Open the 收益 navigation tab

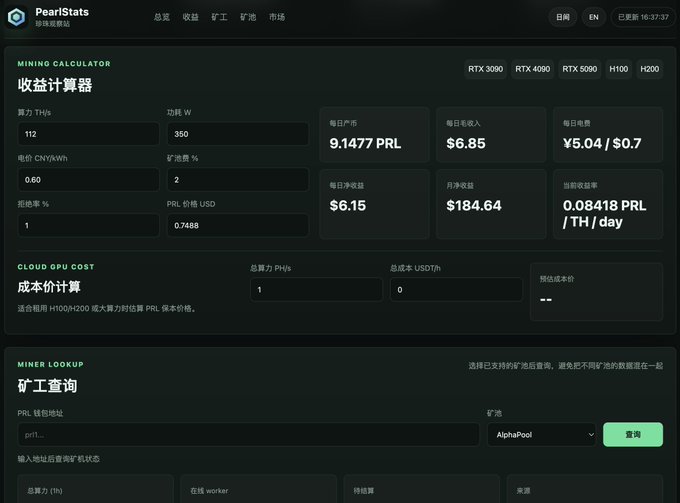pyautogui.click(x=190, y=17)
